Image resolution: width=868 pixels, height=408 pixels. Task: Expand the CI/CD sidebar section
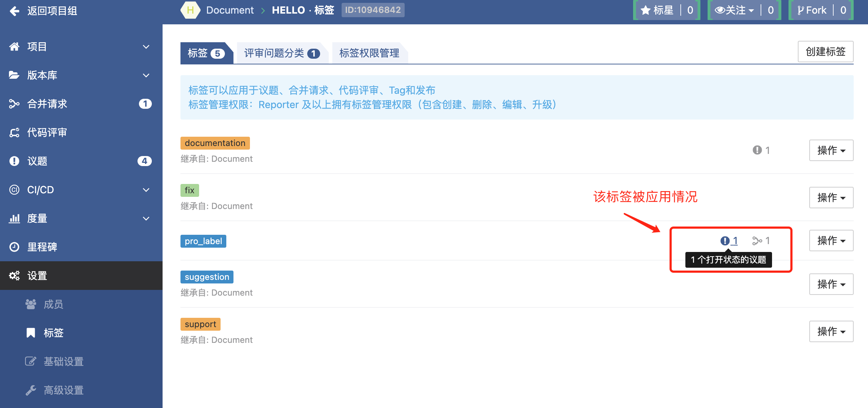tap(146, 190)
